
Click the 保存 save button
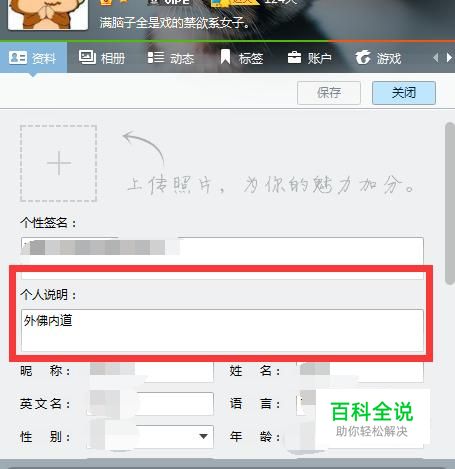329,93
